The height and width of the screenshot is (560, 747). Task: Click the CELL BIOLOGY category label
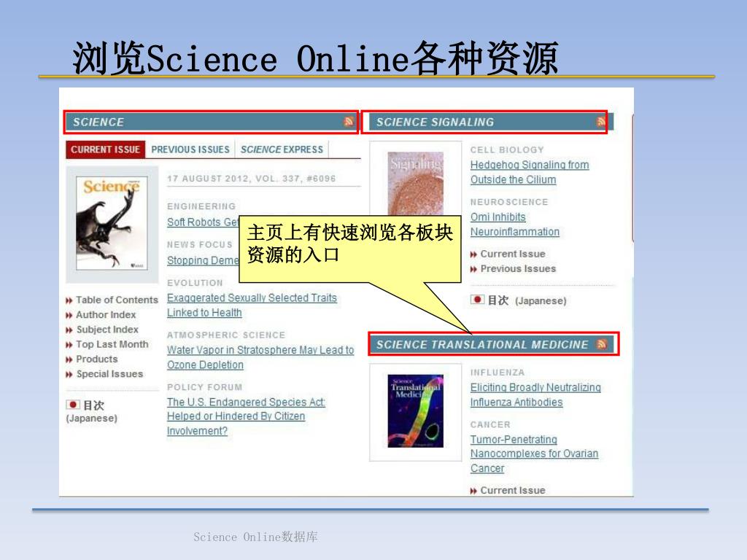pos(507,149)
